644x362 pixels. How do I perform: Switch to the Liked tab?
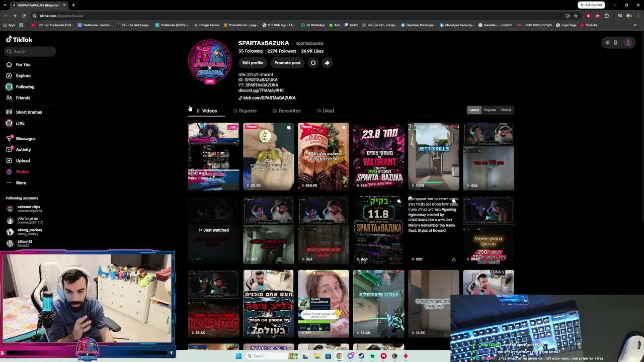(325, 111)
